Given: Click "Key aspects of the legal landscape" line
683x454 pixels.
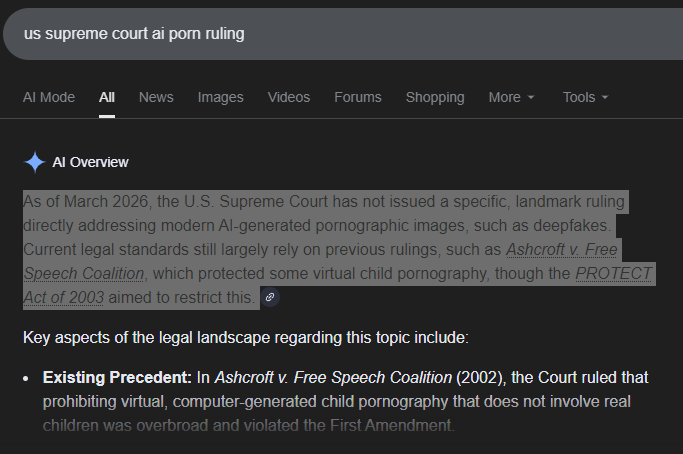Looking at the screenshot, I should [x=244, y=338].
